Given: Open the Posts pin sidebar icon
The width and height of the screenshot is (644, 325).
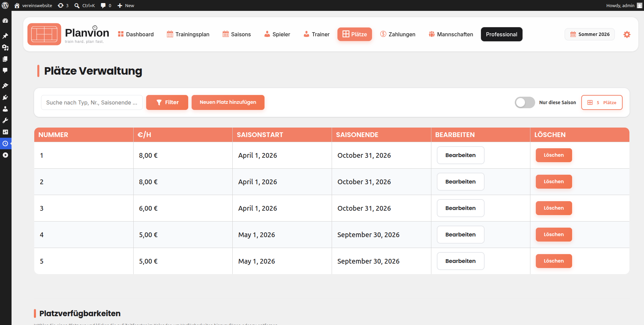Looking at the screenshot, I should (5, 36).
